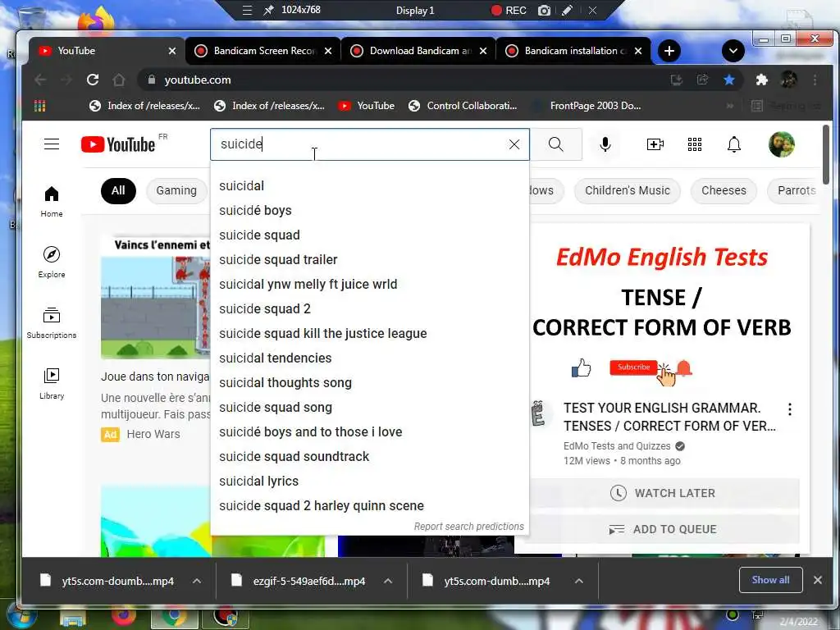Viewport: 840px width, 630px height.
Task: Click the YouTube logo
Action: pos(118,144)
